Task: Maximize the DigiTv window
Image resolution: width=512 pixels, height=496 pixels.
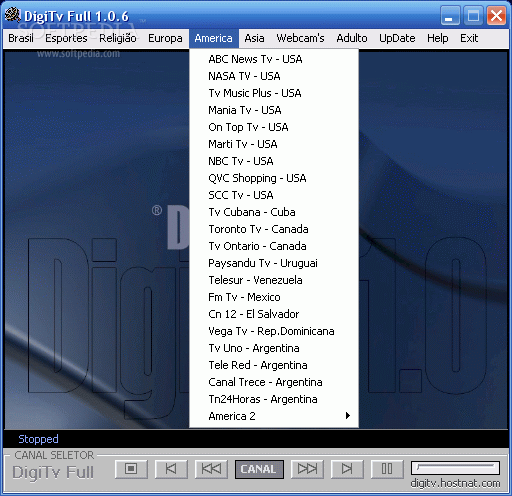Action: [473, 16]
